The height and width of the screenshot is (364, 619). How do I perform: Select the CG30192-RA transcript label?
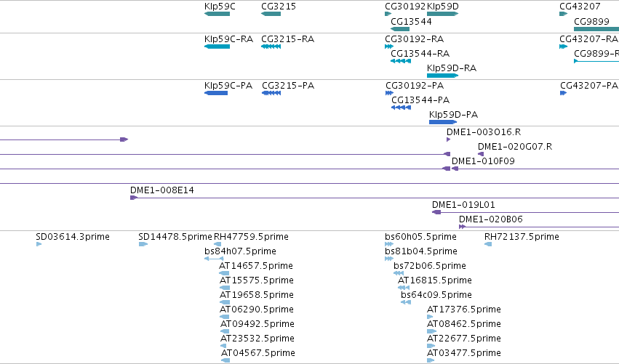click(x=414, y=39)
